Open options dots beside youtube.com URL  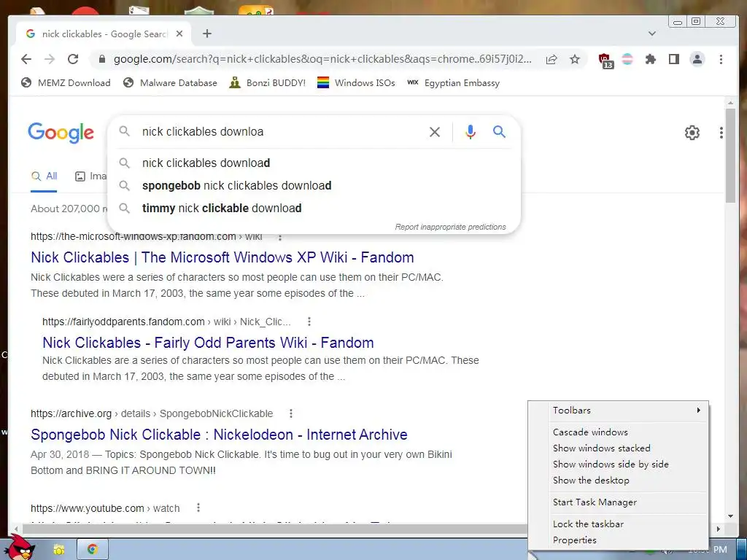(x=198, y=508)
